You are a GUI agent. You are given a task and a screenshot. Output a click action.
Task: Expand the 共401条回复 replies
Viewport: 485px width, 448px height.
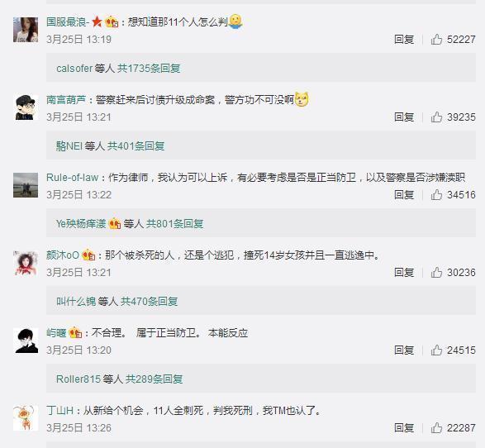coord(136,145)
